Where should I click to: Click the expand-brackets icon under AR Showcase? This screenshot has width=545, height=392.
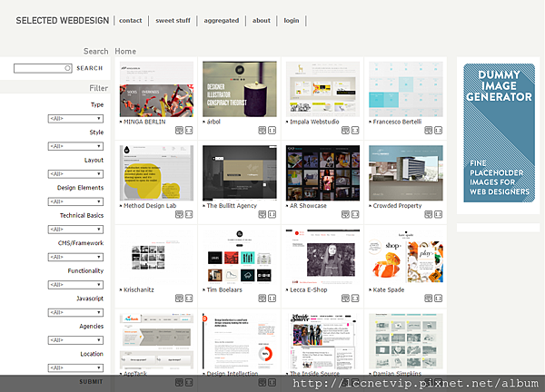(355, 214)
